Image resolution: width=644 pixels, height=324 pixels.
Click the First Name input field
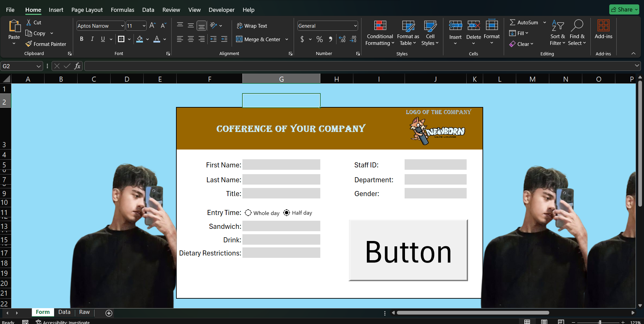281,165
